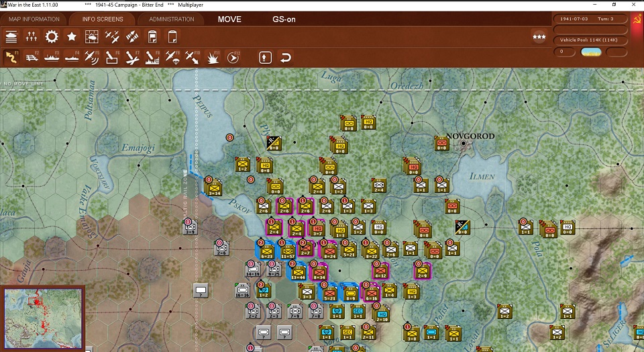Screen dimensions: 644x352
Task: Click the counter field showing 0
Action: 564,52
